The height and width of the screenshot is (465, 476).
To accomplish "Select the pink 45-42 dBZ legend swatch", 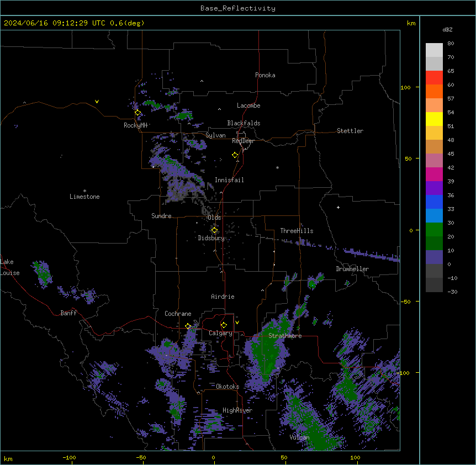I will click(x=434, y=161).
